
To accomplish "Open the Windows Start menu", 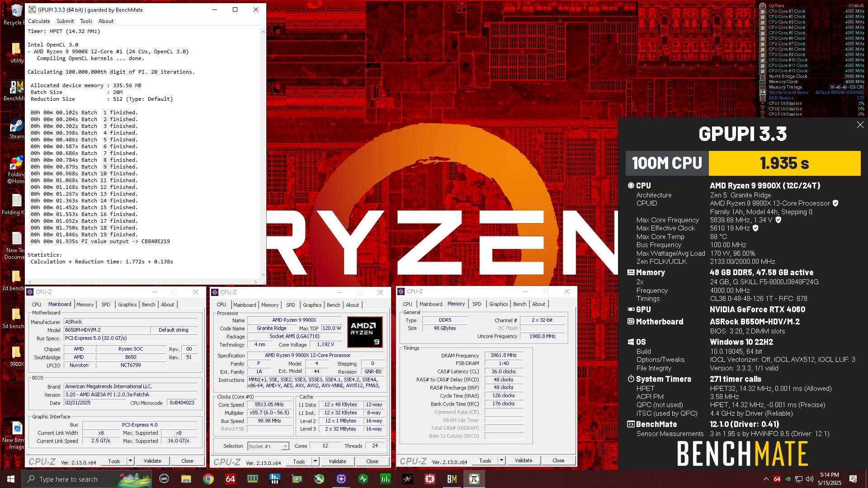I will [x=11, y=479].
